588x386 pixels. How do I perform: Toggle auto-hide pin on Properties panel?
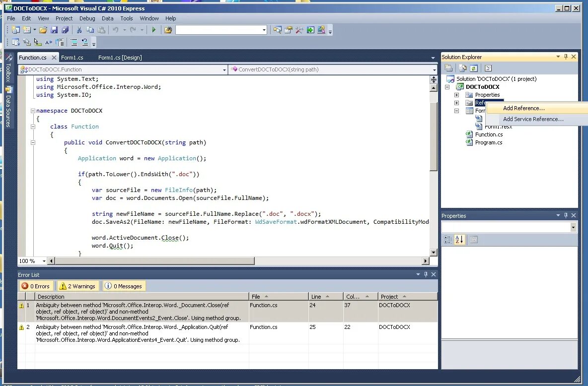tap(566, 215)
